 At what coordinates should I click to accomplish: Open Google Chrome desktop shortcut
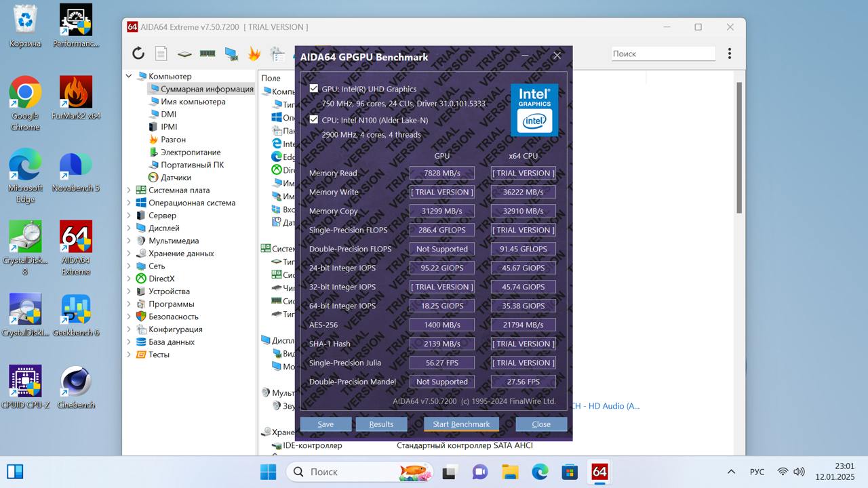click(x=25, y=103)
